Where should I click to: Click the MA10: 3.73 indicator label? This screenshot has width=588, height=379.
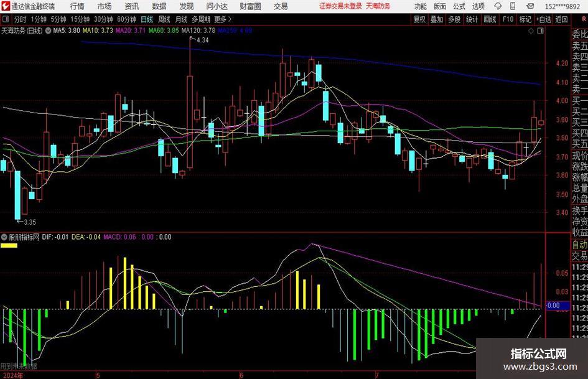(98, 30)
